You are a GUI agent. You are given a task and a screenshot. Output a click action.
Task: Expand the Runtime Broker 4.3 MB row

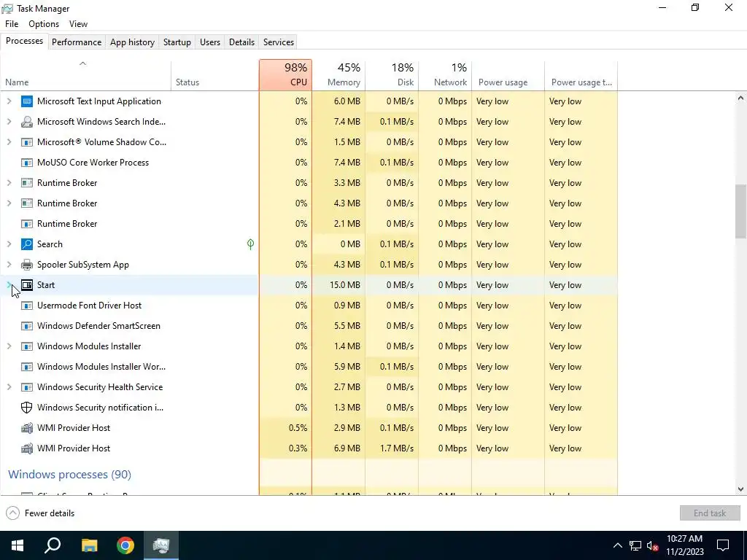pos(9,203)
